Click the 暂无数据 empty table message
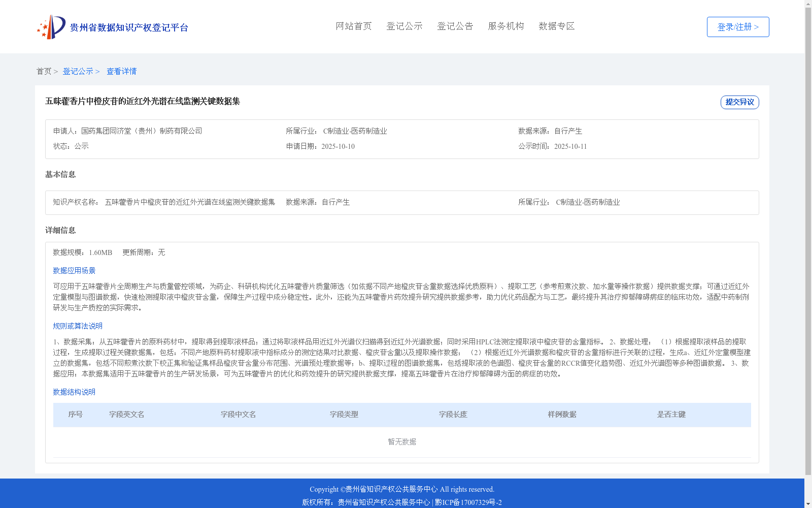Viewport: 812px width, 508px height. 402,442
